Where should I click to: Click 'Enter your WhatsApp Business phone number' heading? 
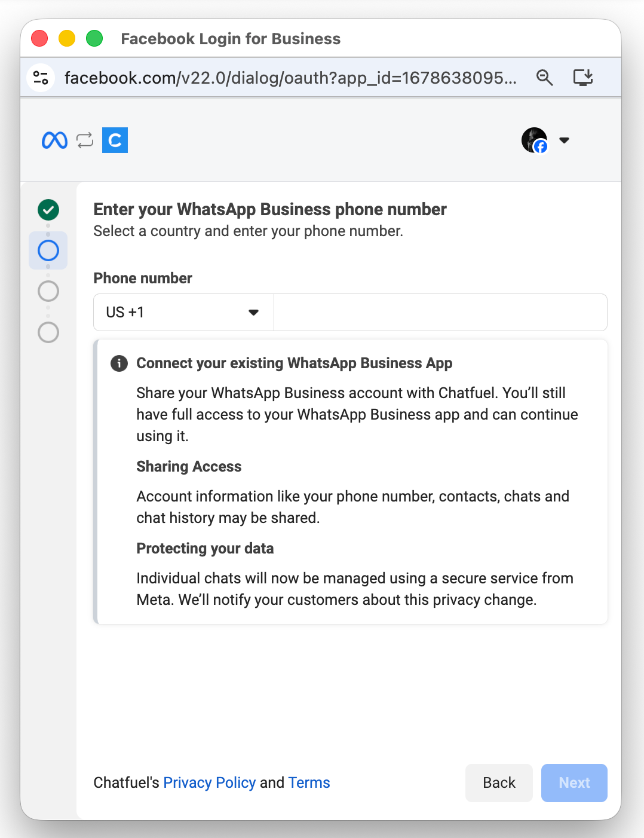click(x=270, y=209)
